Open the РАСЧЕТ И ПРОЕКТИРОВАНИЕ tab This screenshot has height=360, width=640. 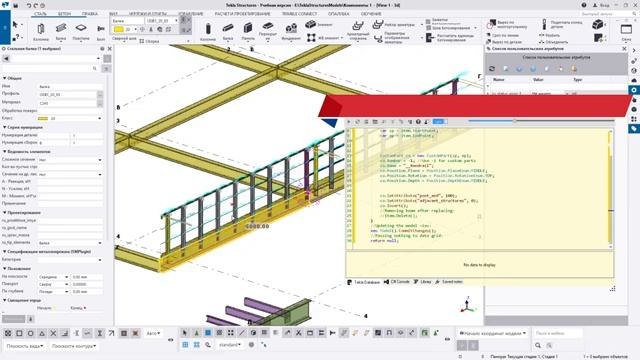coord(242,14)
